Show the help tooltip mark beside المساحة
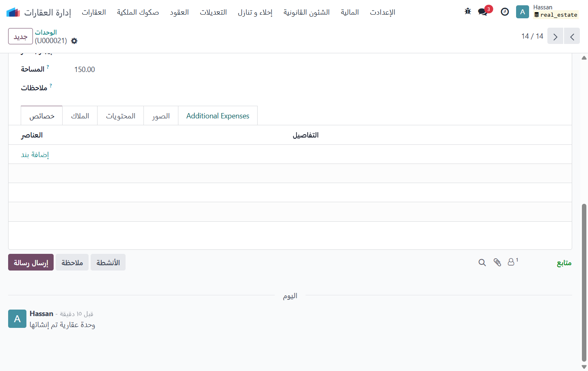This screenshot has height=371, width=588. [x=48, y=66]
